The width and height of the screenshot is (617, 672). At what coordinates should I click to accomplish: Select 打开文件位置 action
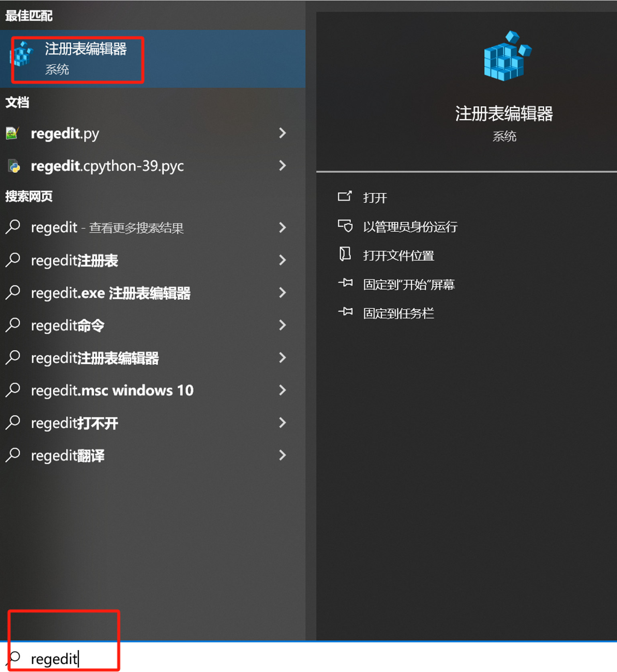coord(398,256)
